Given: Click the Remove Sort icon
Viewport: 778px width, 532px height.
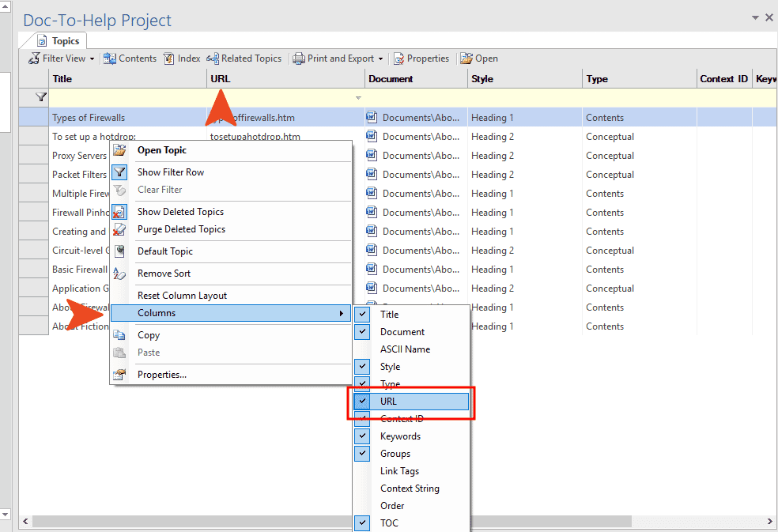Looking at the screenshot, I should point(119,274).
